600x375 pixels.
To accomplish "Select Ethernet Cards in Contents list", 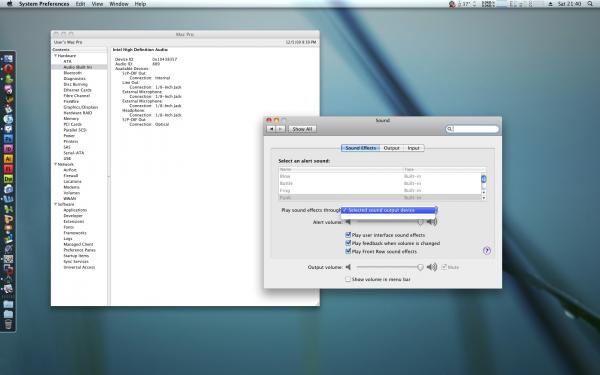I will 77,90.
